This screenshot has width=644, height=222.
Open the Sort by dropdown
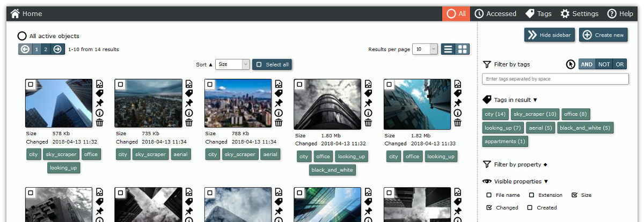coord(232,64)
